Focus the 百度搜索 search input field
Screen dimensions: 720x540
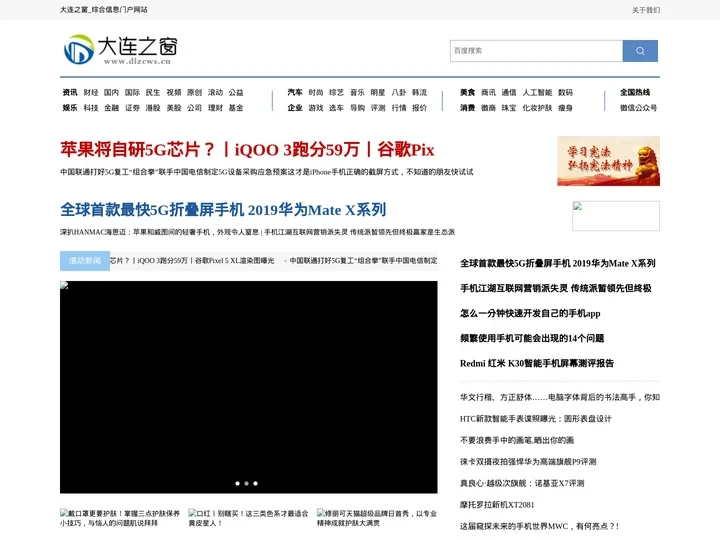tap(536, 51)
